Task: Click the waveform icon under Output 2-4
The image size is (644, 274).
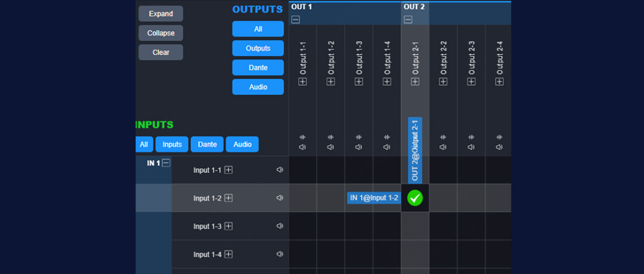Action: (x=499, y=137)
